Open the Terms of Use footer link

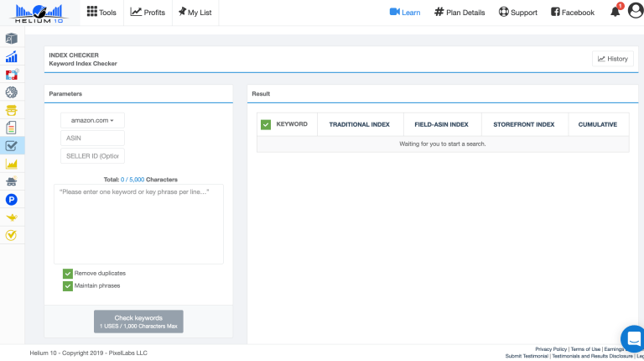click(x=585, y=349)
